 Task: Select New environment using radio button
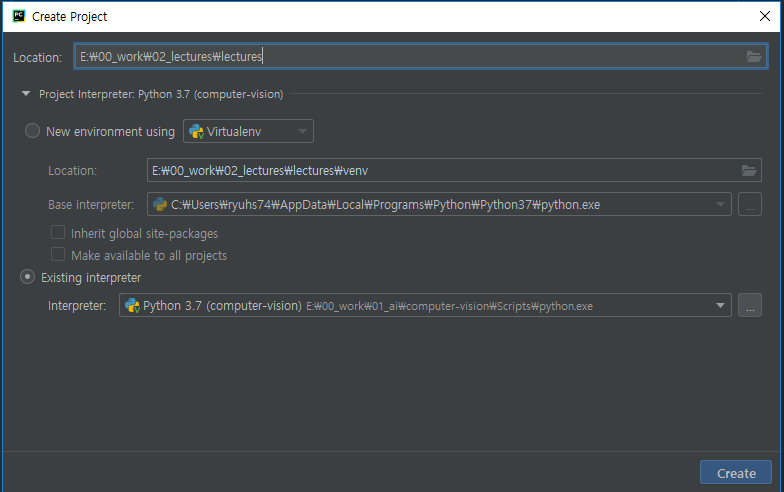click(32, 131)
